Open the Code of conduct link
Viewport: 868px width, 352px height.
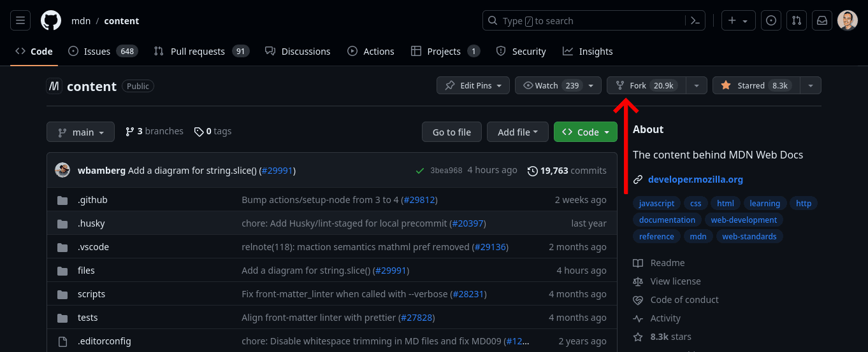click(x=676, y=300)
